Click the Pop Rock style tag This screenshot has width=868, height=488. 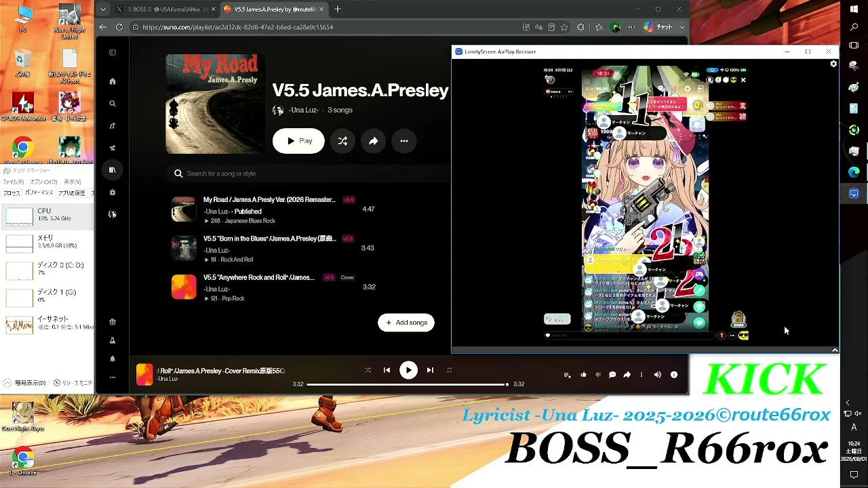(233, 298)
